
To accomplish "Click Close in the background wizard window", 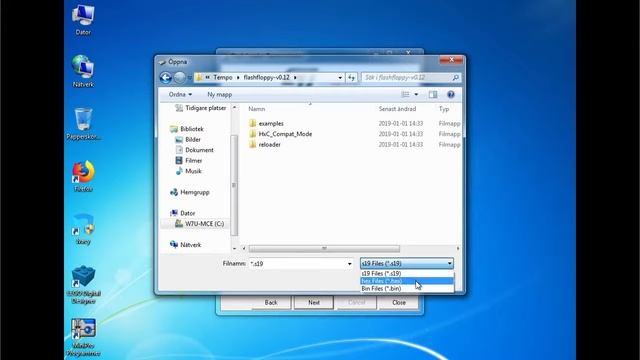I will (x=399, y=303).
